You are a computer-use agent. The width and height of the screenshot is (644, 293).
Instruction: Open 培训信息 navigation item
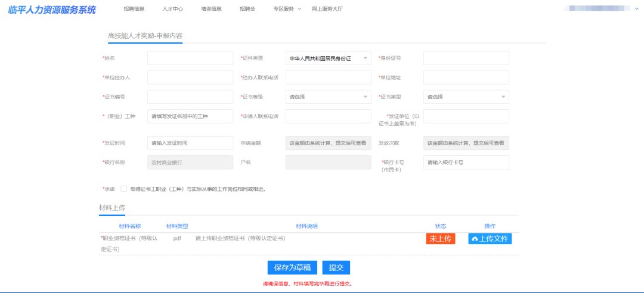[211, 9]
